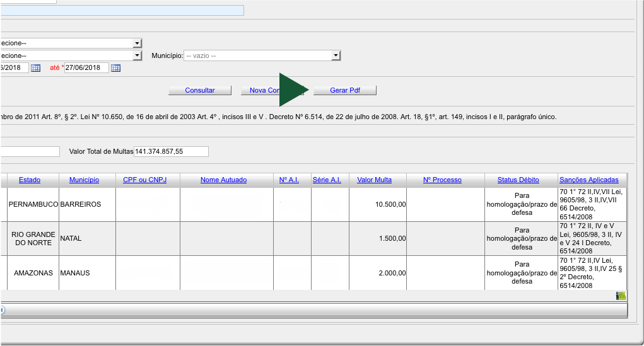Click the até date field showing 27/06/2018
The height and width of the screenshot is (346, 644).
86,68
